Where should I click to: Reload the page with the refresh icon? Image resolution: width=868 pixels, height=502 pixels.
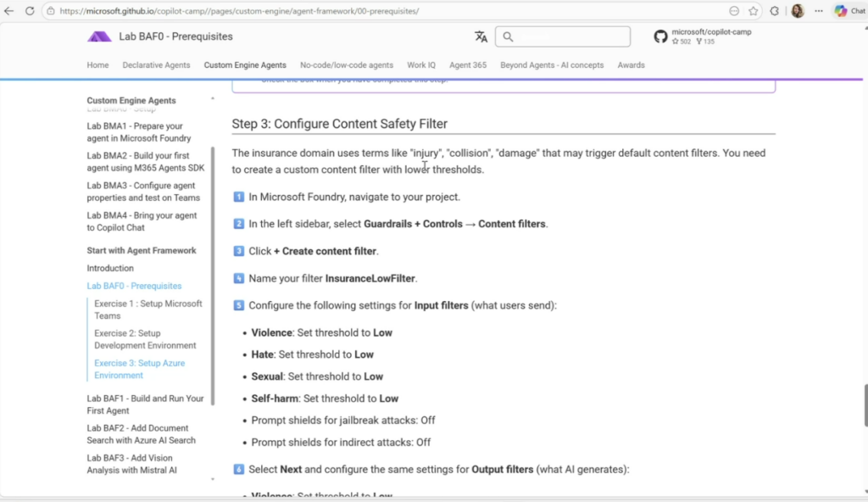coord(30,11)
